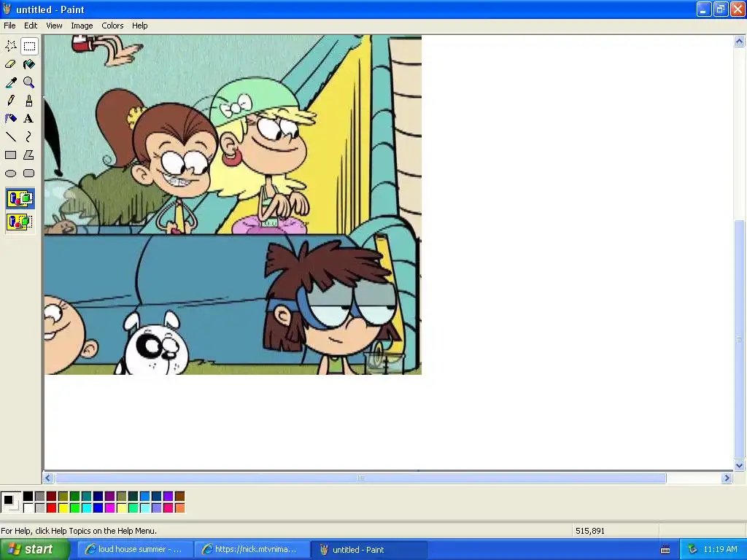Click the Loud House picture on canvas
This screenshot has width=747, height=560.
click(x=233, y=205)
